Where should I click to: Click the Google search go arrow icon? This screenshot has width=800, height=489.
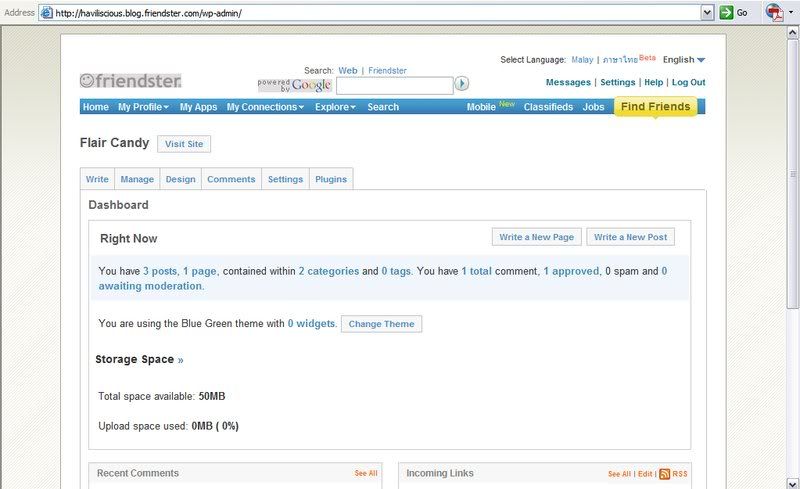(x=462, y=83)
